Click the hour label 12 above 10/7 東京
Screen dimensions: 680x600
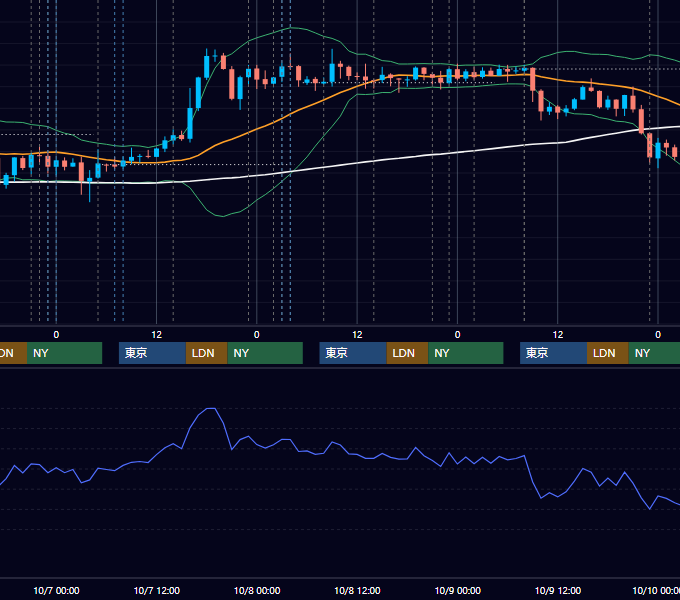157,335
